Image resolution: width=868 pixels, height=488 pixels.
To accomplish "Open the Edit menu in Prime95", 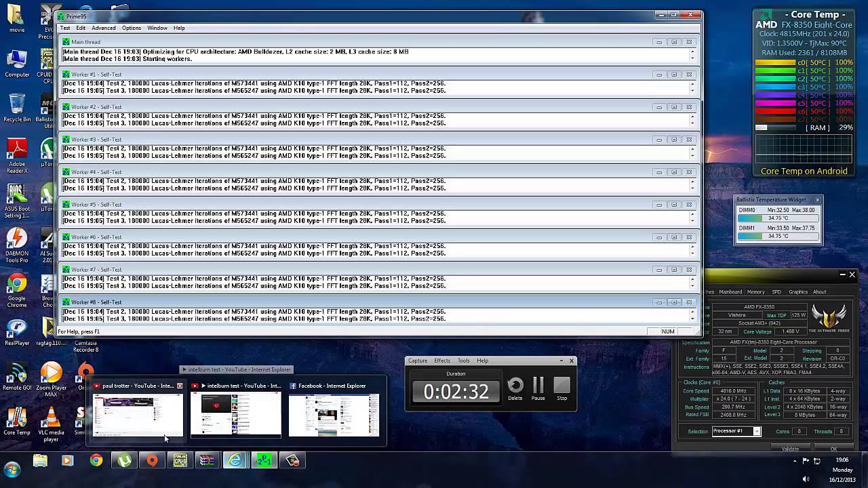I will [x=81, y=28].
